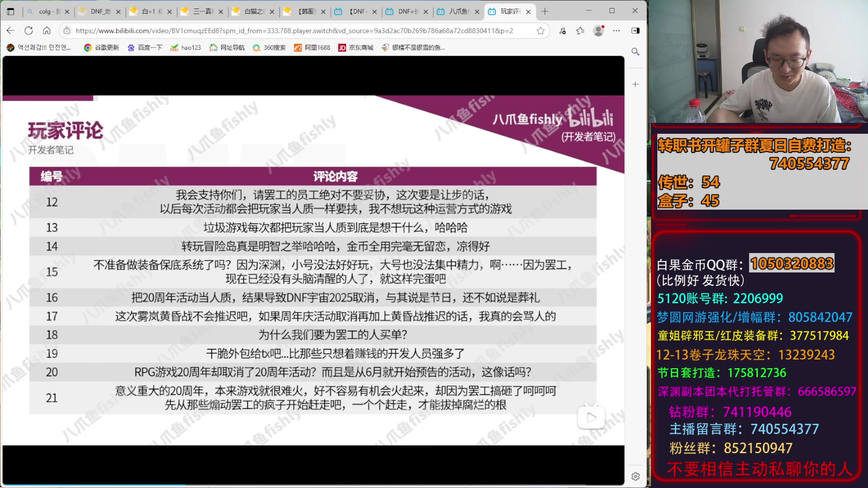The width and height of the screenshot is (868, 488).
Task: Close the 白猫之 tab
Action: [x=272, y=12]
